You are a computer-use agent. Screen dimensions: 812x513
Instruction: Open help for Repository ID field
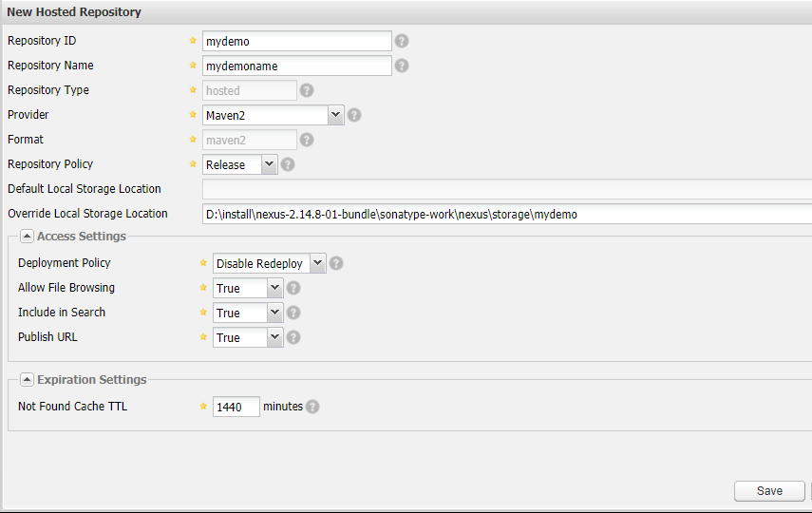(402, 41)
